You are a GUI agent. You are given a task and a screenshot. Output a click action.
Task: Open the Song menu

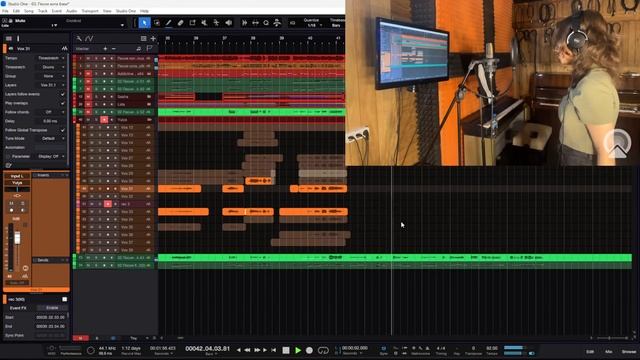(x=29, y=11)
